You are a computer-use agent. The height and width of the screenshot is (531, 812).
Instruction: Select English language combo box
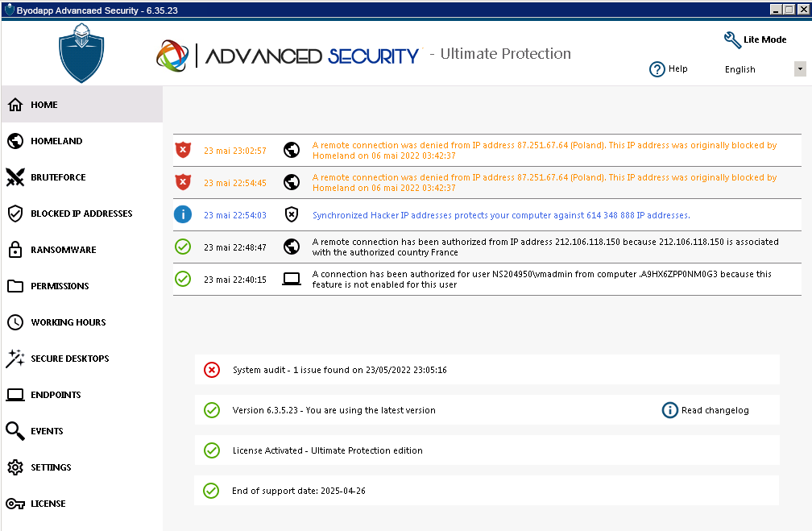pyautogui.click(x=764, y=69)
